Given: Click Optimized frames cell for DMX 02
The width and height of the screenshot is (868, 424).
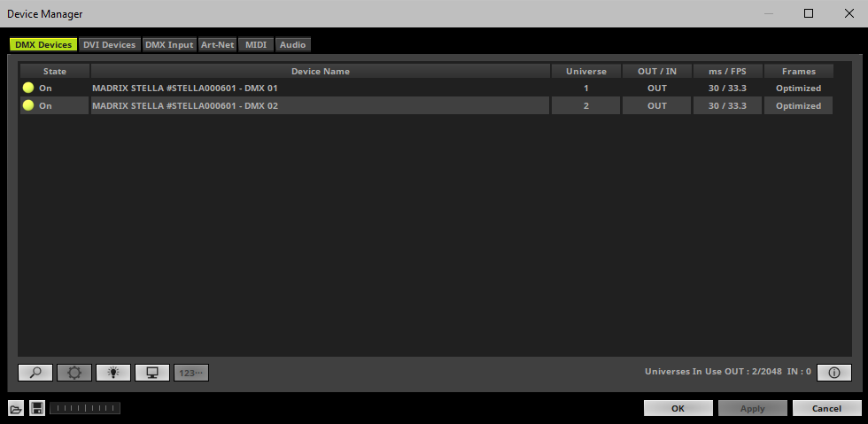Looking at the screenshot, I should 798,105.
